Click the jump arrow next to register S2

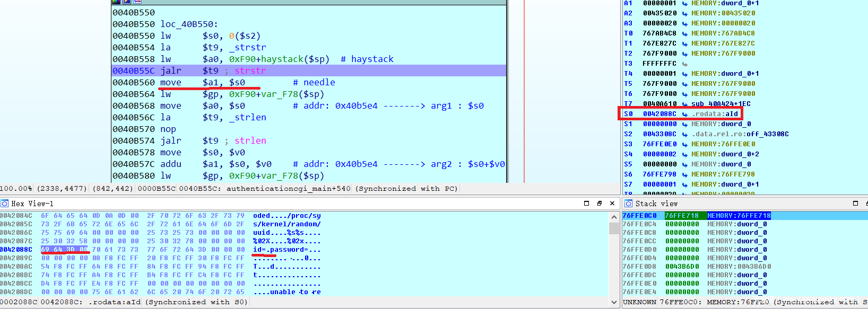[685, 134]
